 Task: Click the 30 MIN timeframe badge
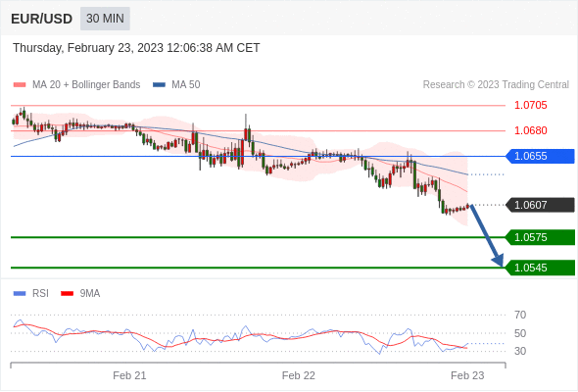[x=105, y=19]
